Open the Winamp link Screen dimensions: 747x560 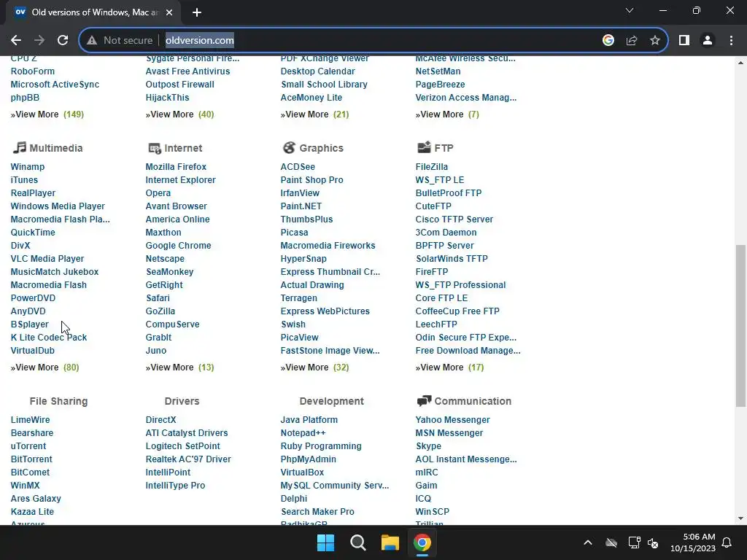[x=28, y=167]
